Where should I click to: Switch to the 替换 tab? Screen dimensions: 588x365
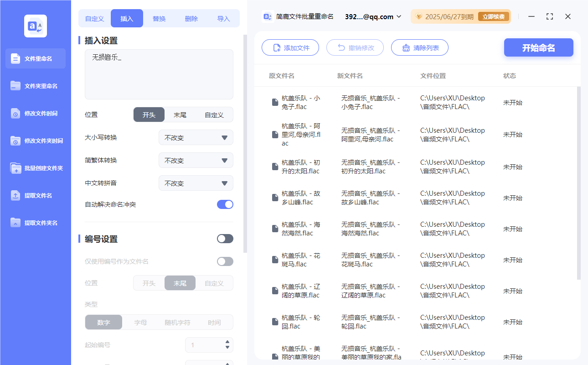(159, 18)
